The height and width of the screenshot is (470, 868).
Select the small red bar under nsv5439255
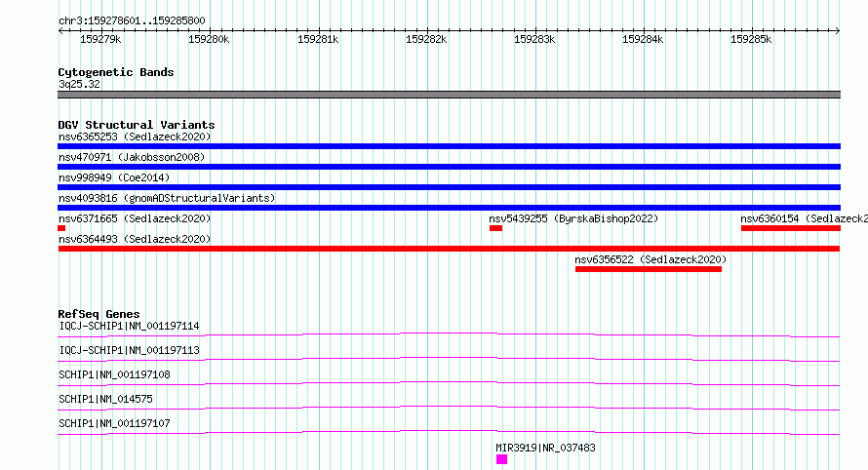496,228
